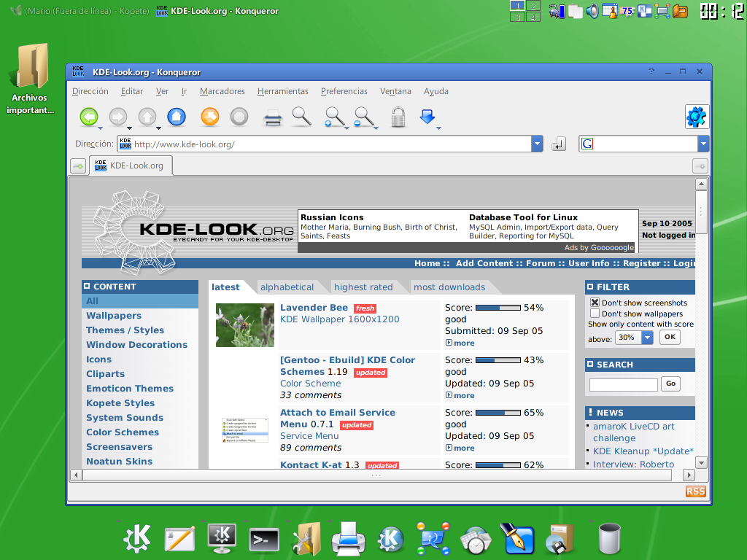
Task: Reload the page with orange icon
Action: click(210, 117)
